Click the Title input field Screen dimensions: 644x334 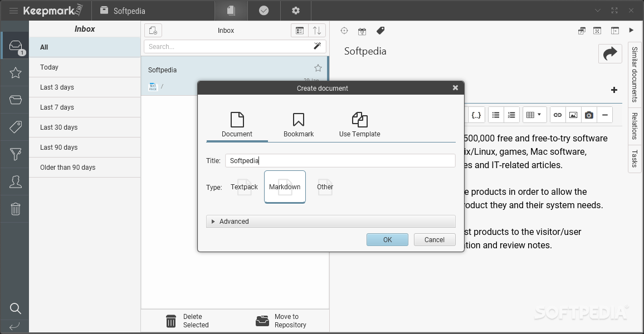click(x=340, y=160)
